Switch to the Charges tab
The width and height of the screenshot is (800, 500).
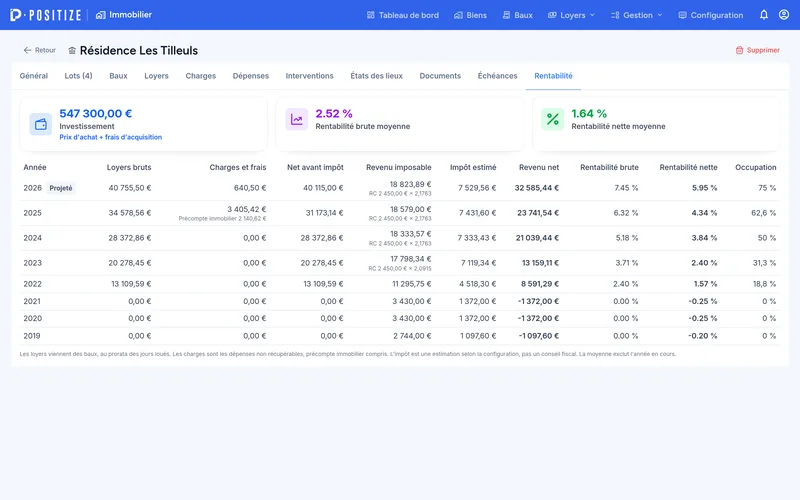click(201, 76)
